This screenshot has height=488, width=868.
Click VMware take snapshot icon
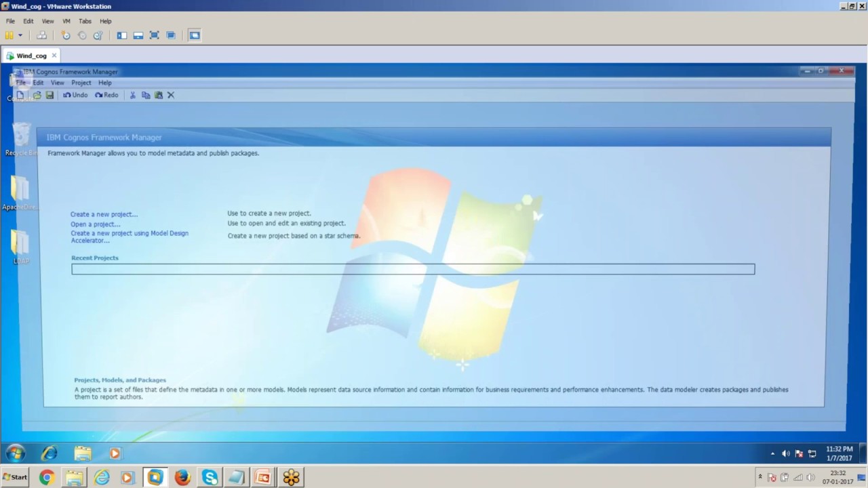coord(66,35)
